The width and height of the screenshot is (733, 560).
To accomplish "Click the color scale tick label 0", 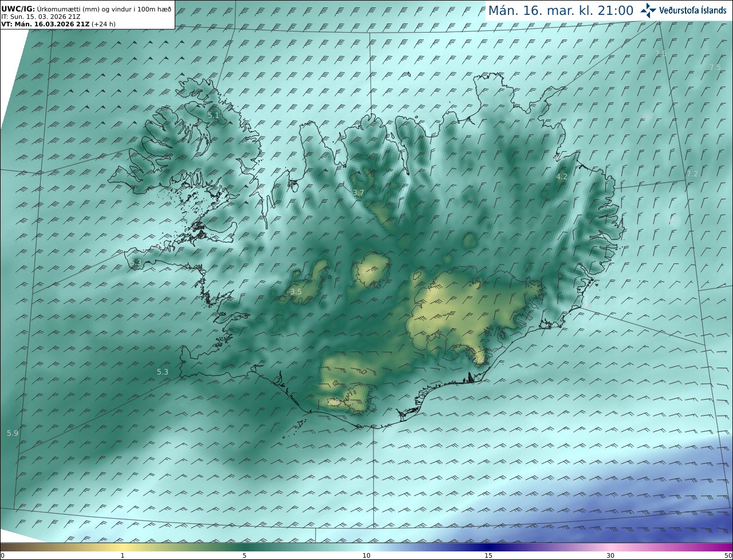I will coord(2,555).
